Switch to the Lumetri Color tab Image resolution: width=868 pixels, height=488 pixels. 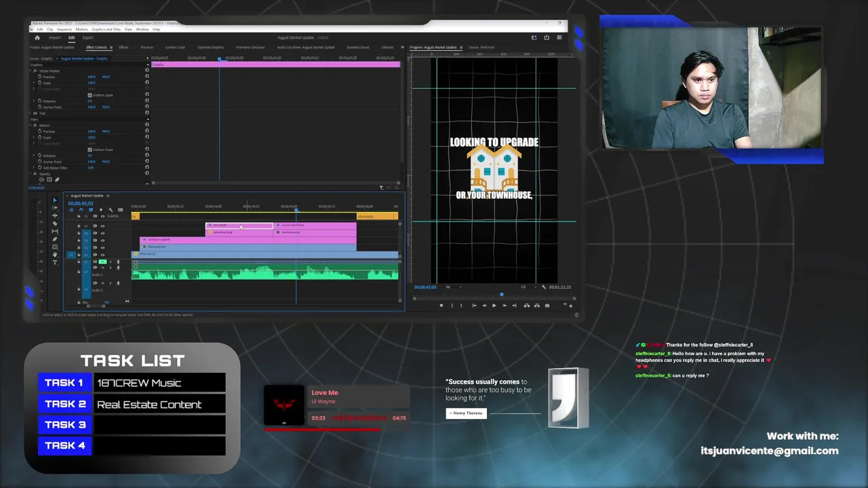tap(175, 47)
